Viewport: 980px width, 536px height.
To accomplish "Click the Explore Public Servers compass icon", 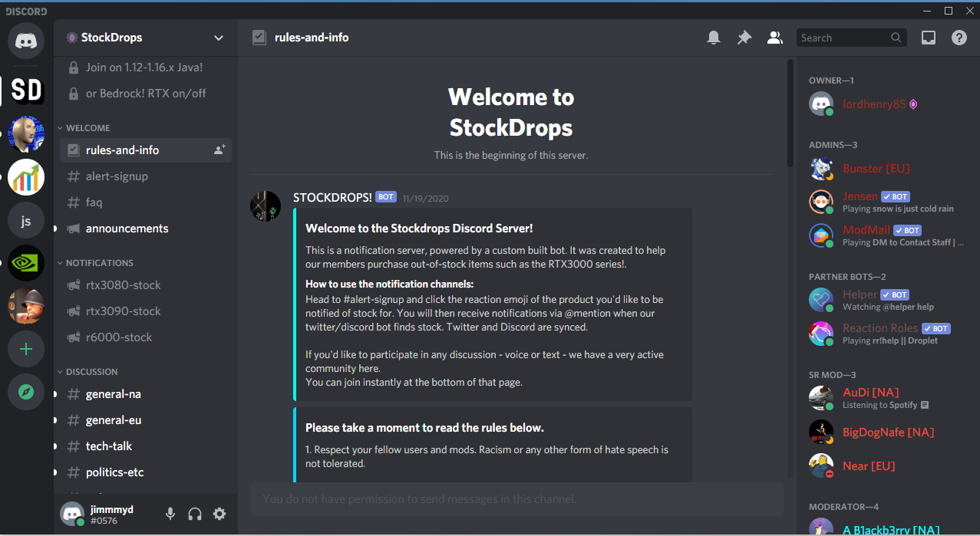I will (26, 393).
